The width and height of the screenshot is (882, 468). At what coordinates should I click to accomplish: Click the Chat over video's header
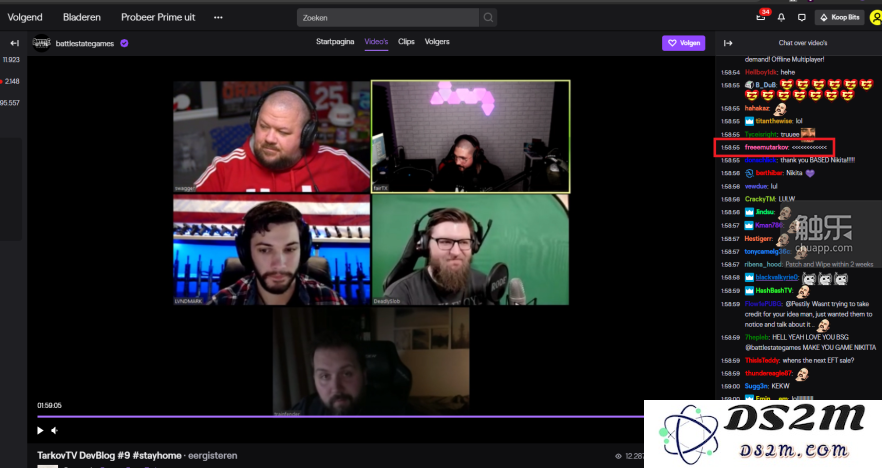[x=803, y=43]
